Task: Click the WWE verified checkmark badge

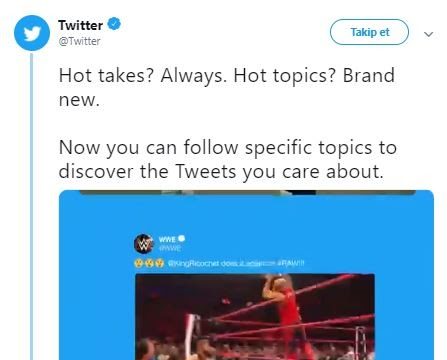Action: point(181,239)
